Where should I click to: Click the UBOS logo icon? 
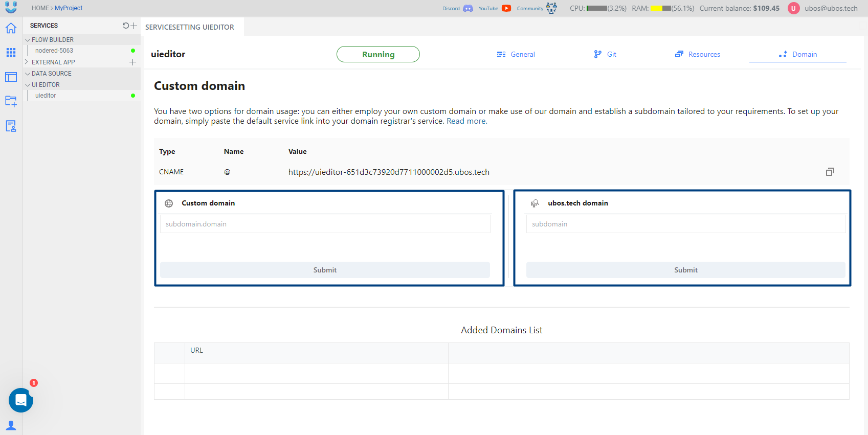(x=11, y=7)
